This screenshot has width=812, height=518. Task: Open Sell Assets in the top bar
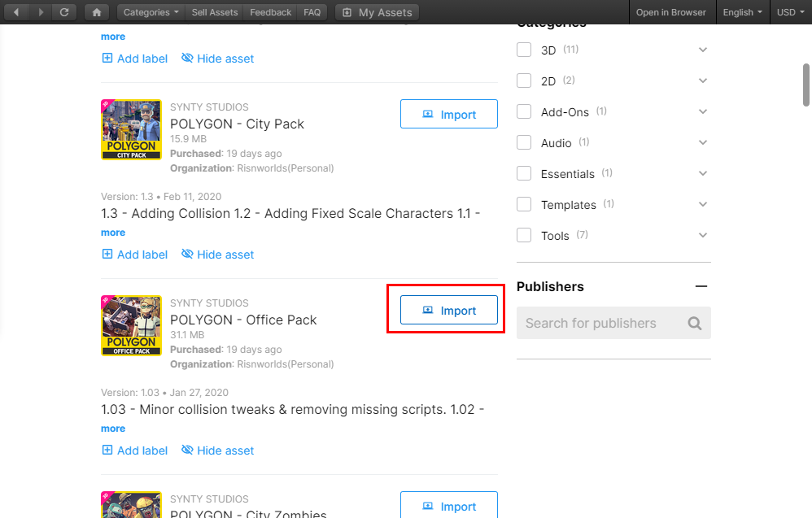pos(215,12)
